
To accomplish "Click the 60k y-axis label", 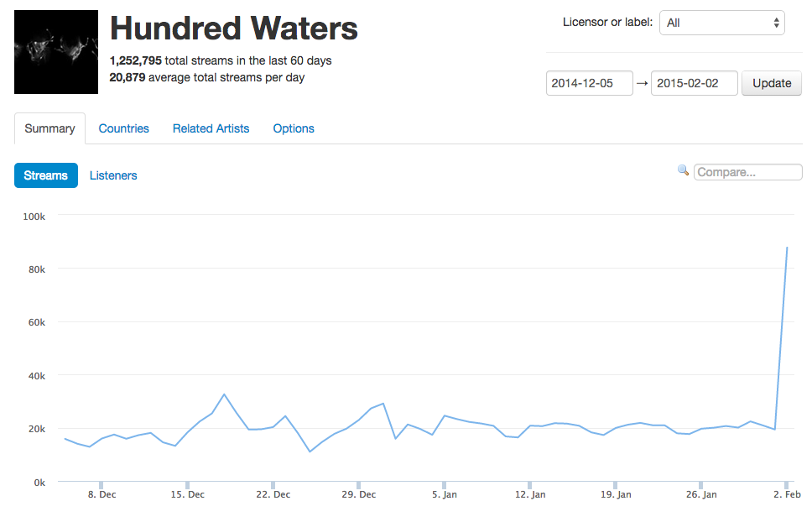I will 37,322.
